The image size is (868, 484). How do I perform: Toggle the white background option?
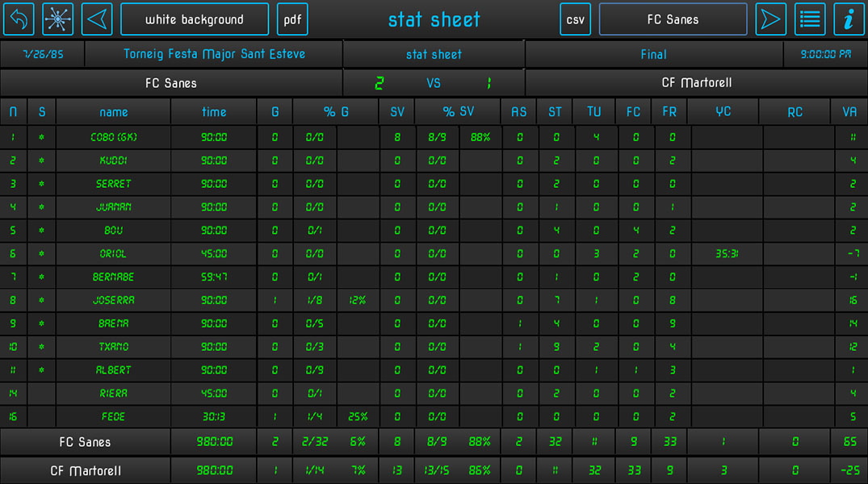click(x=195, y=19)
